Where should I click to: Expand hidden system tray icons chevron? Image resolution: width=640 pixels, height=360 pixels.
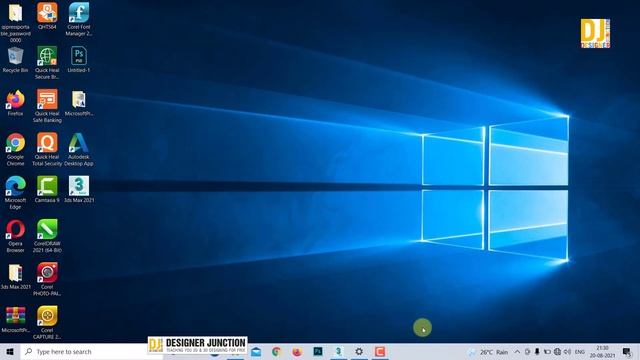pos(517,352)
